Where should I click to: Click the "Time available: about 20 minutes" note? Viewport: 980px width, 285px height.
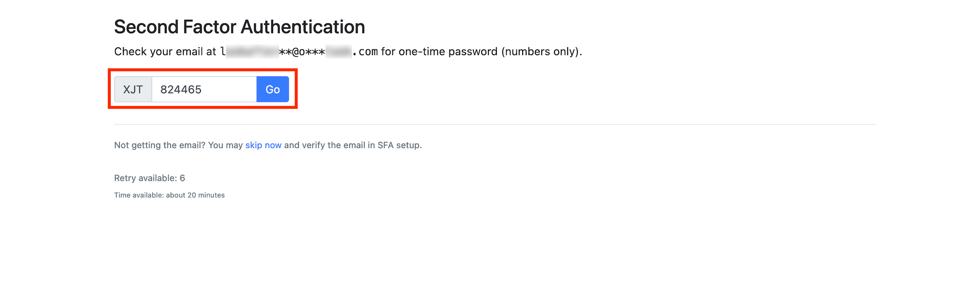coord(169,195)
